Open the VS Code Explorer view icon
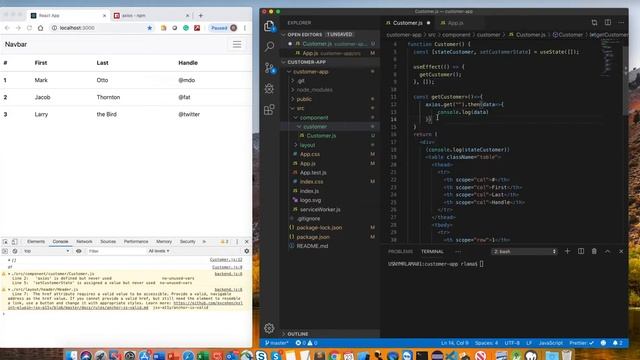Image resolution: width=640 pixels, height=360 pixels. tap(269, 26)
